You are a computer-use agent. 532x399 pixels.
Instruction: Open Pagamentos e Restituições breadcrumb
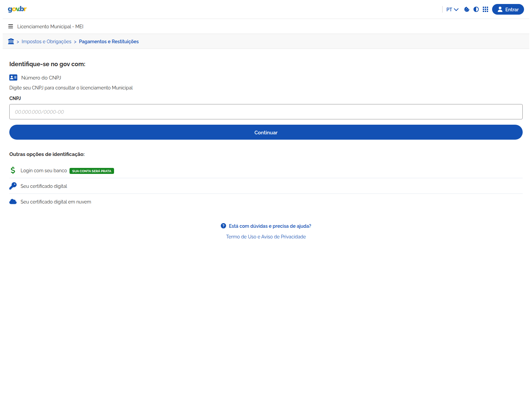tap(109, 42)
